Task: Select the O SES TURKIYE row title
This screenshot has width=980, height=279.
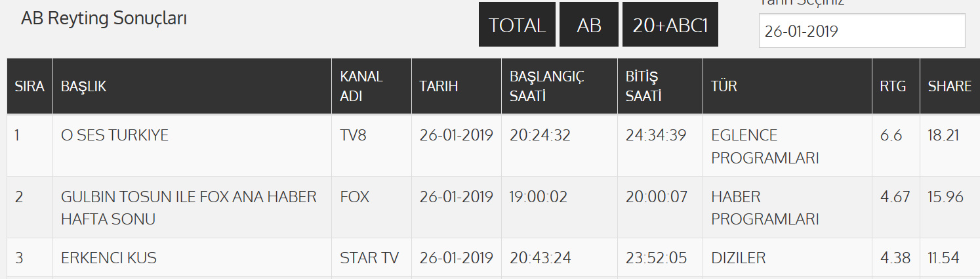Action: pyautogui.click(x=115, y=136)
